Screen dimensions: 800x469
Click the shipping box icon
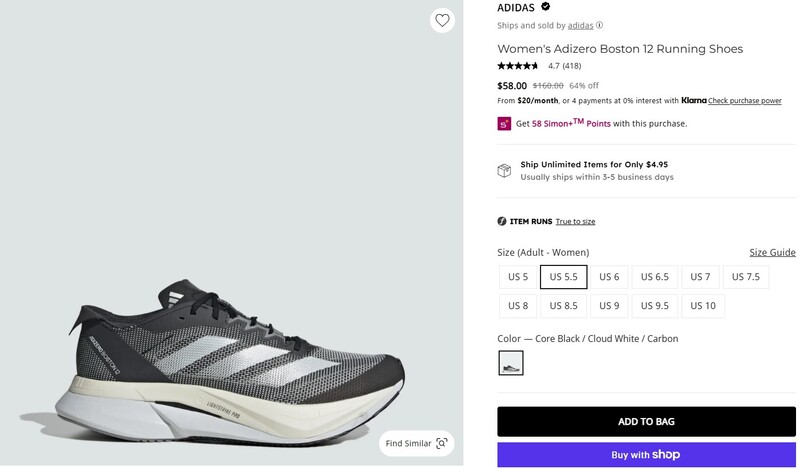coord(505,171)
